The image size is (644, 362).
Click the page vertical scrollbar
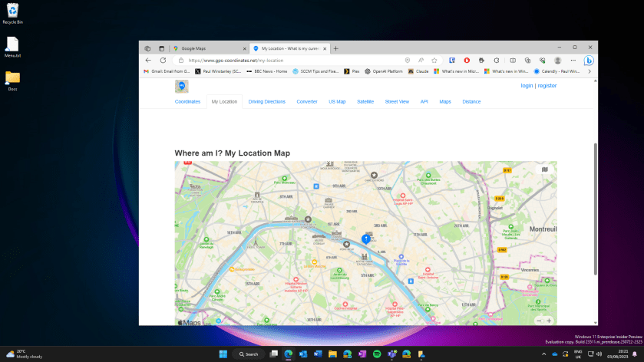click(595, 207)
